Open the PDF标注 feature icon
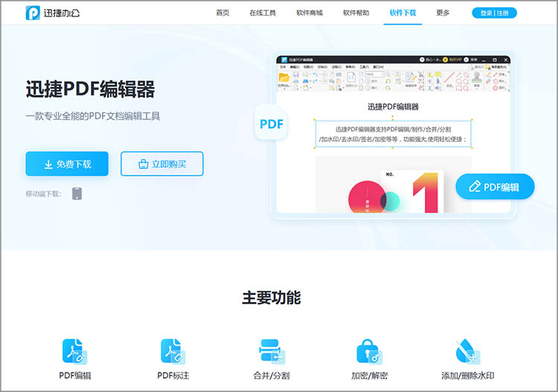The width and height of the screenshot is (558, 392). (173, 351)
